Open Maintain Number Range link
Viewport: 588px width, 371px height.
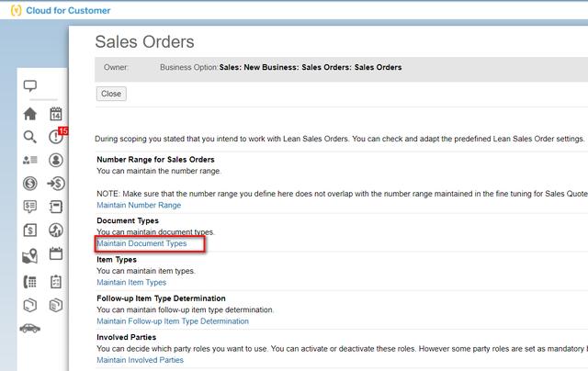(x=139, y=206)
